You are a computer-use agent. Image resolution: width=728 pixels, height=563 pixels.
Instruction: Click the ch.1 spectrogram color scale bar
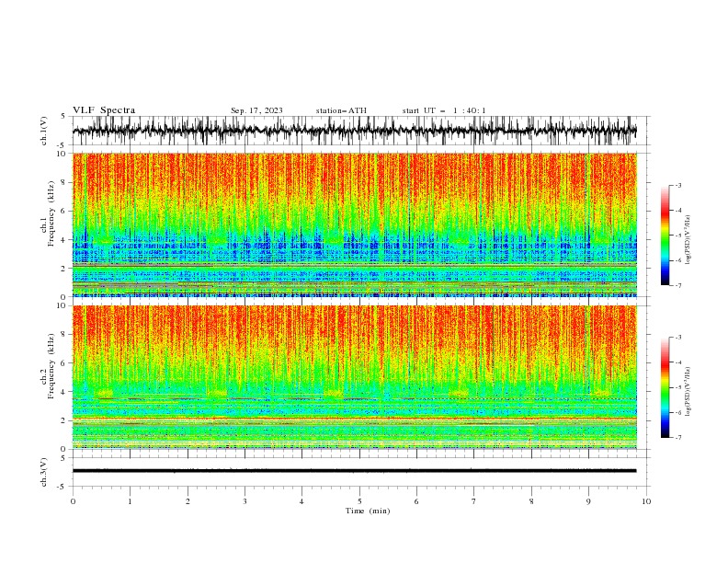[665, 236]
